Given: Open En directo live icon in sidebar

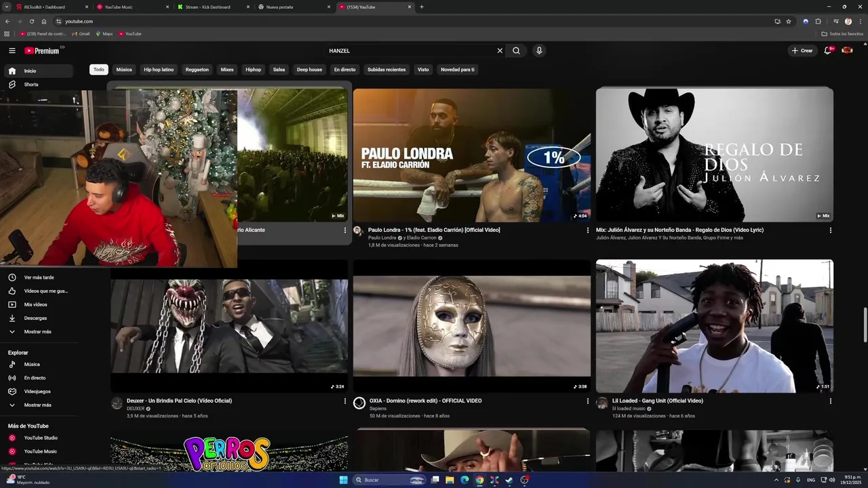Looking at the screenshot, I should pyautogui.click(x=12, y=378).
